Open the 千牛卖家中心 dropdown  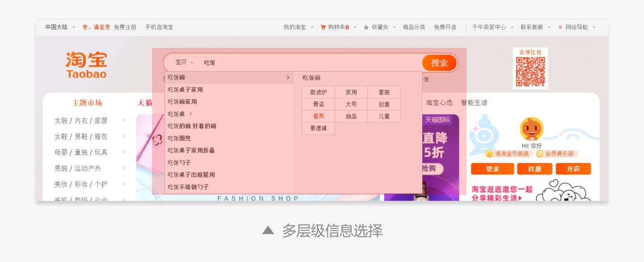click(512, 27)
